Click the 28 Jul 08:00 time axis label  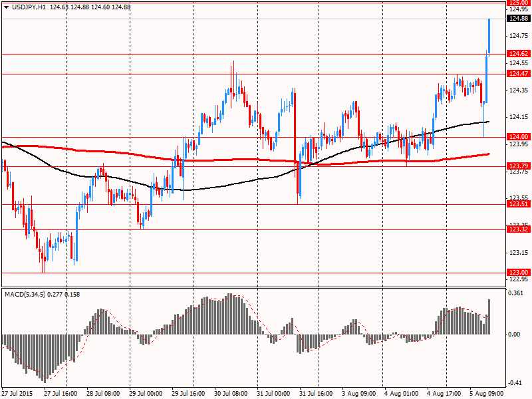103,394
